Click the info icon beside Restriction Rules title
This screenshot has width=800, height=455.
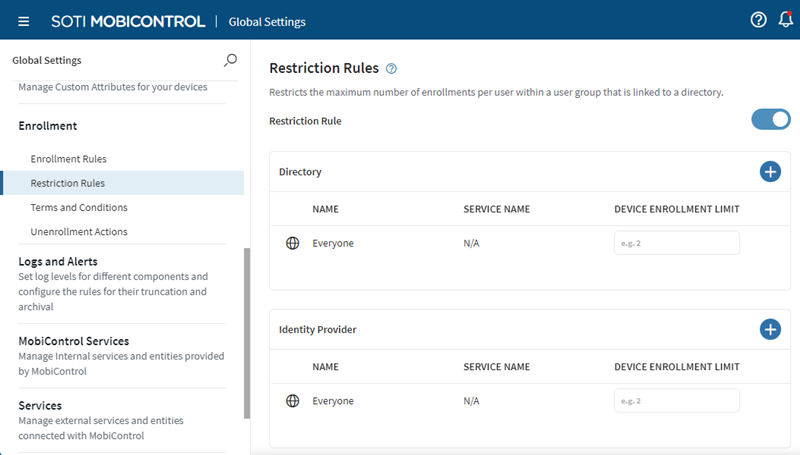click(x=391, y=69)
